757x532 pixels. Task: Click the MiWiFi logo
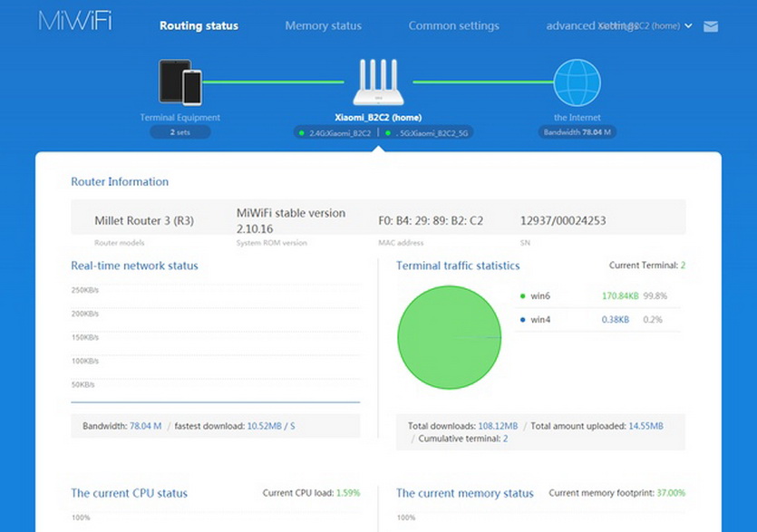click(x=74, y=22)
